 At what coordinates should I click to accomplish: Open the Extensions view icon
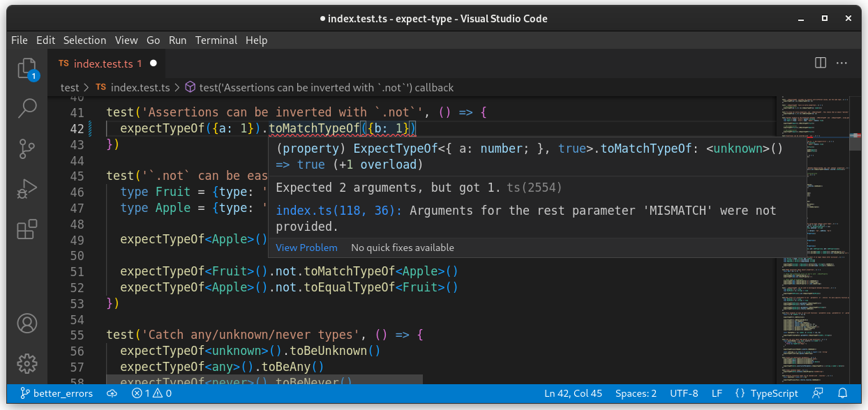[27, 229]
